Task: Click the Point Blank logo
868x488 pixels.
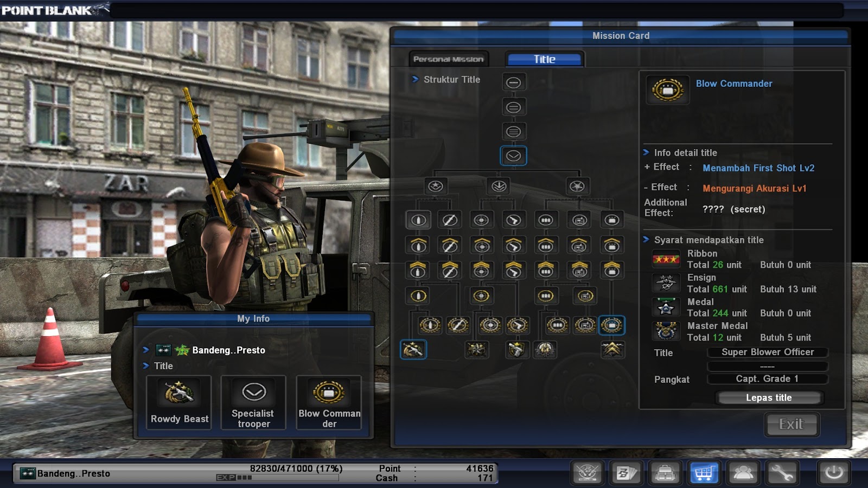Action: coord(54,10)
